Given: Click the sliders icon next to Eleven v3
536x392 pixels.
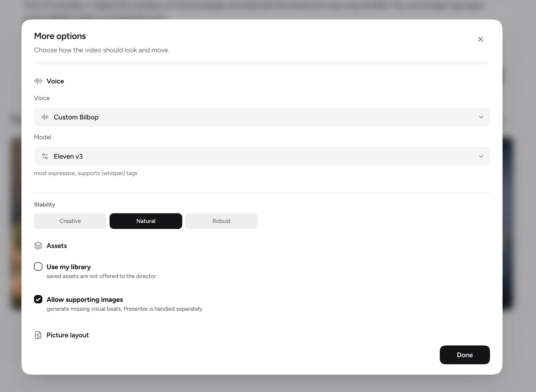Looking at the screenshot, I should 45,156.
